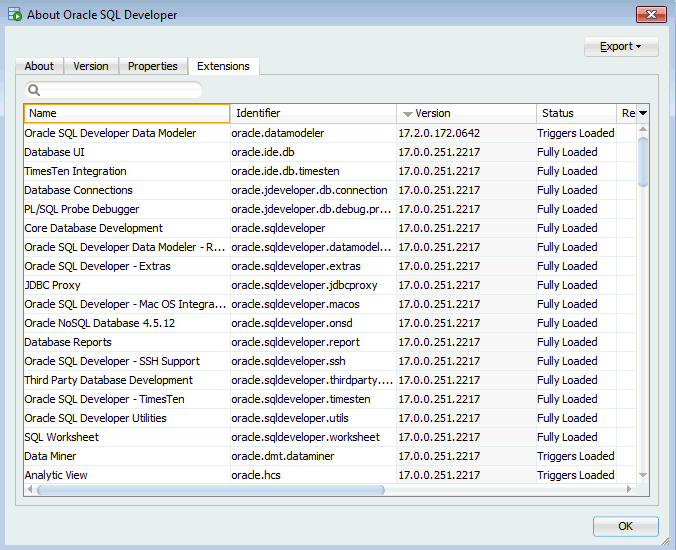Click the oracle.hcs identifier cell

pyautogui.click(x=313, y=475)
